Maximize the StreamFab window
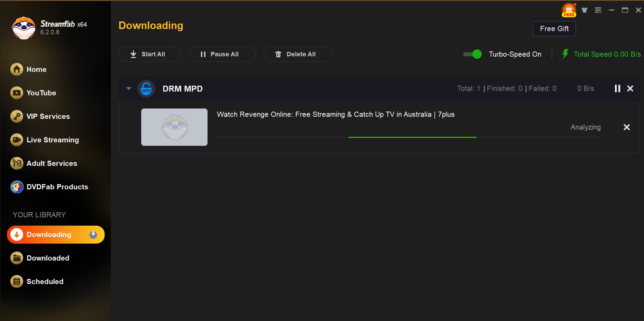This screenshot has height=321, width=644. [x=625, y=10]
